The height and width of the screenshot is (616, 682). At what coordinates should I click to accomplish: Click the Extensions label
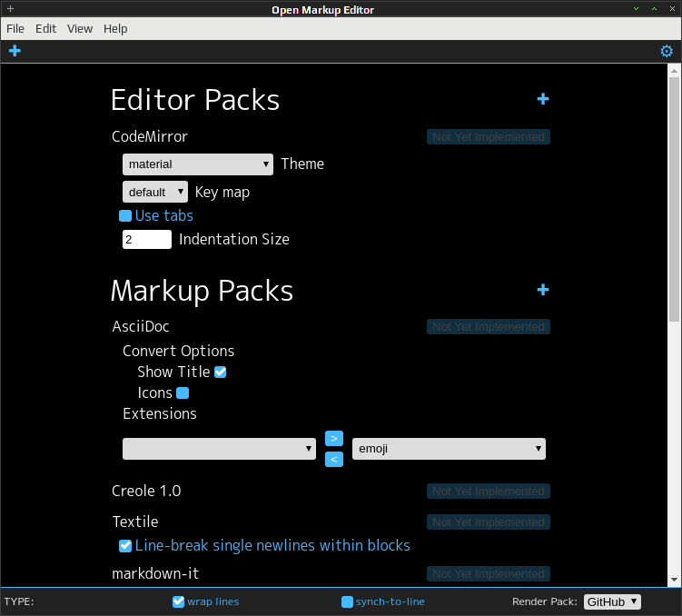click(160, 413)
